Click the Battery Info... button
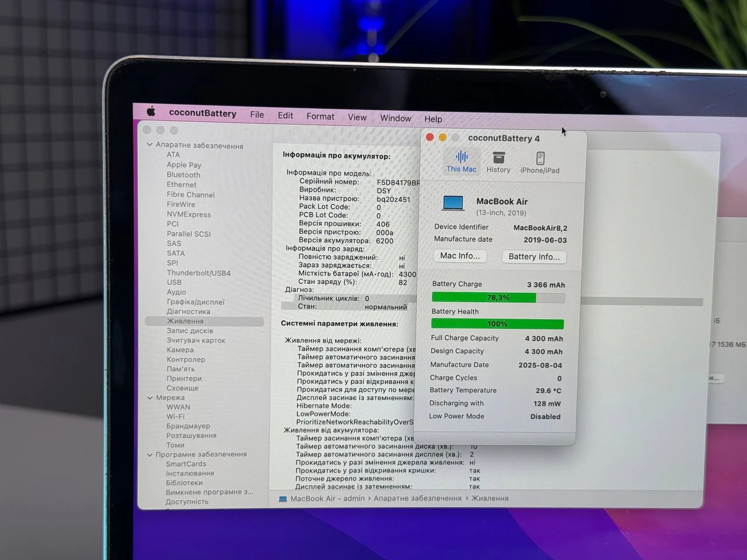 (534, 257)
